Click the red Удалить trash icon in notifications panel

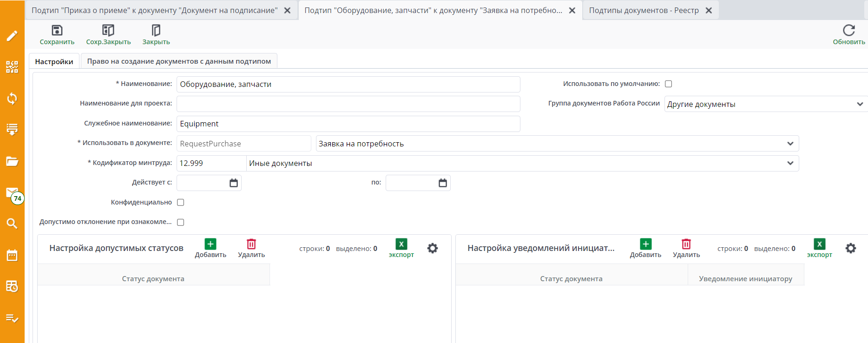point(686,244)
